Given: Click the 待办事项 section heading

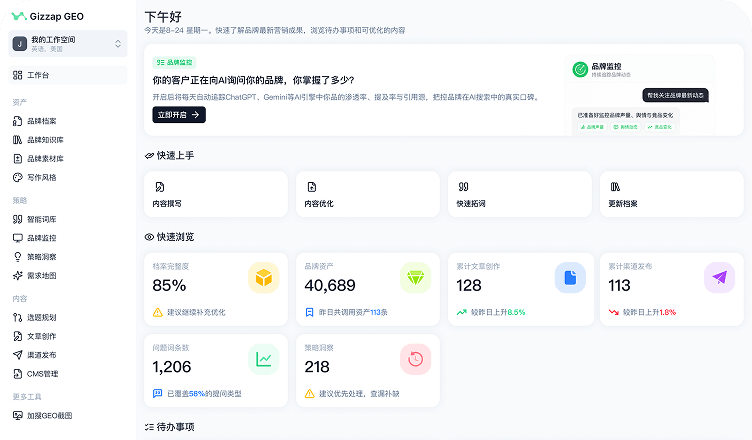Looking at the screenshot, I should pyautogui.click(x=176, y=427).
